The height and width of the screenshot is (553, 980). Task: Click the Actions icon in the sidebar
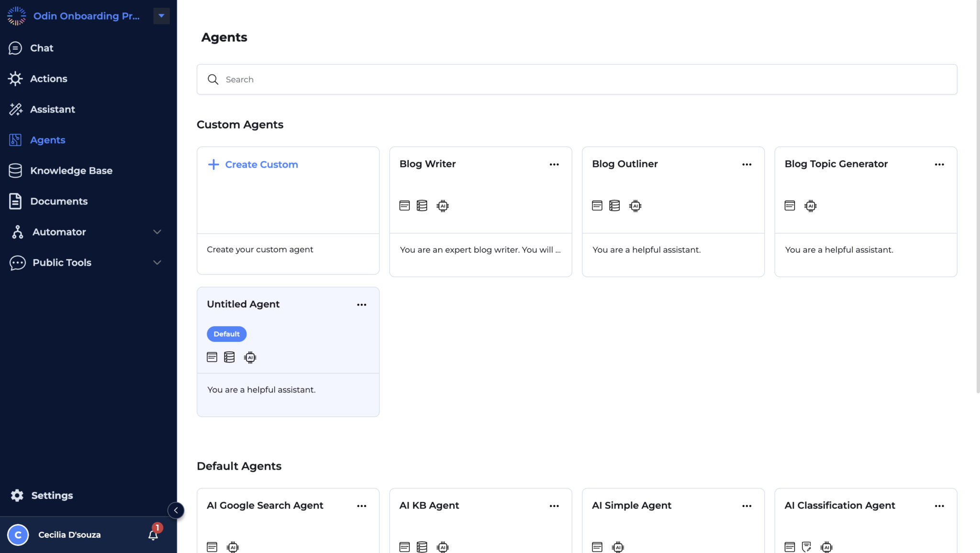(x=16, y=79)
